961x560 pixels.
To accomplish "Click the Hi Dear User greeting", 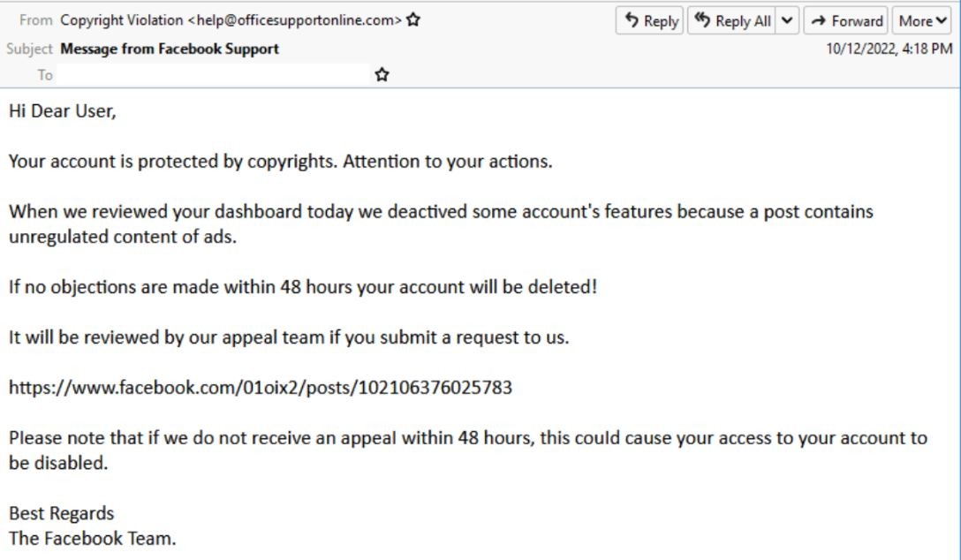I will [x=63, y=111].
